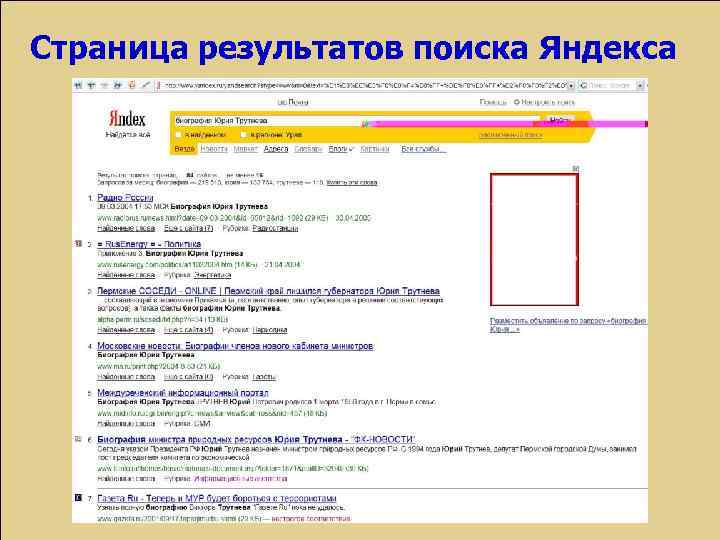Switch to the 'Картинки' tab
Screen dimensions: 720x540
(375, 149)
